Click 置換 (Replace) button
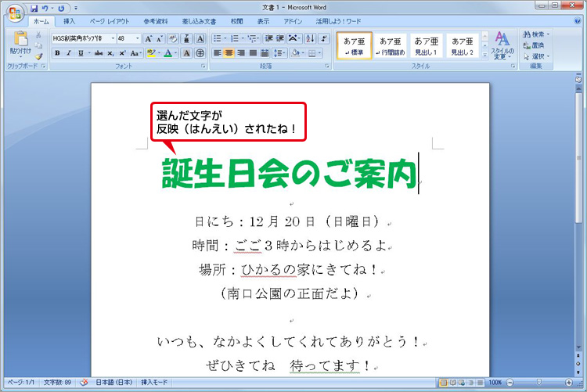Image resolution: width=587 pixels, height=392 pixels. point(534,45)
